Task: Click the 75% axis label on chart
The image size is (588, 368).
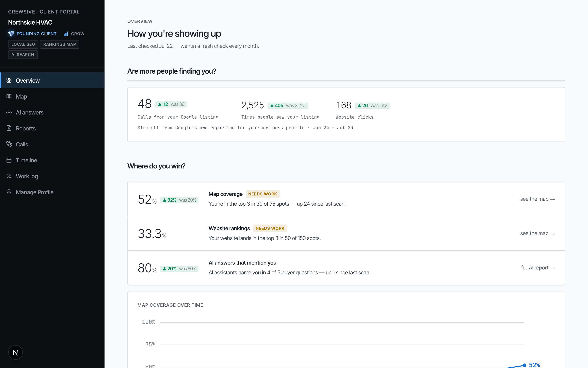Action: coord(150,344)
